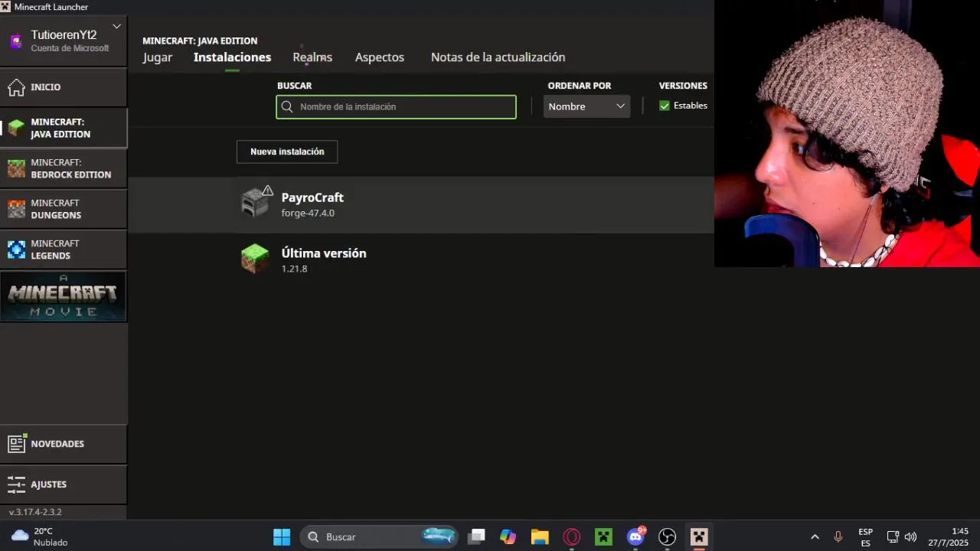Open the network tray icon
This screenshot has height=551, width=980.
point(893,537)
